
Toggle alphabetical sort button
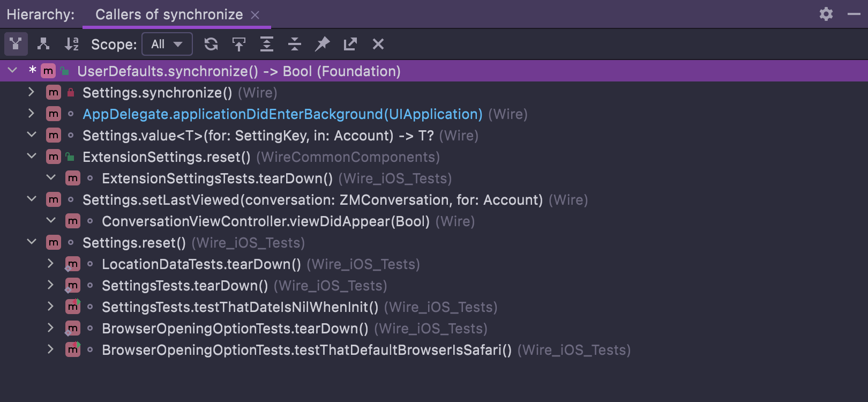coord(71,44)
